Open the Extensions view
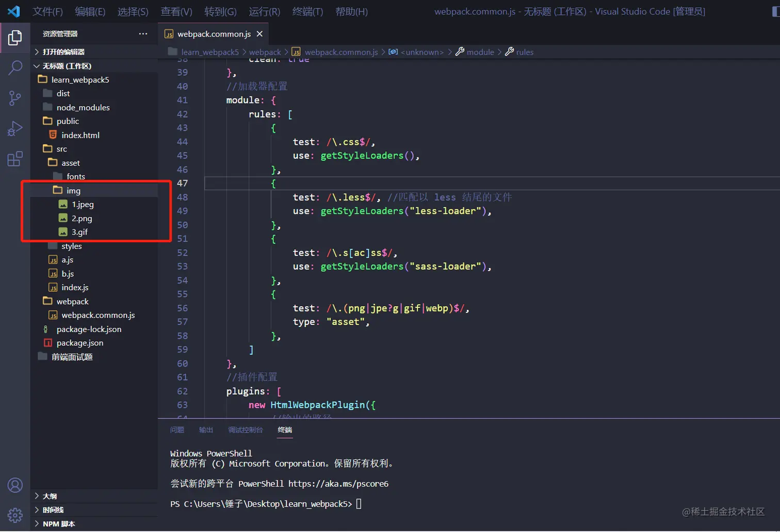The width and height of the screenshot is (780, 532). pyautogui.click(x=15, y=159)
